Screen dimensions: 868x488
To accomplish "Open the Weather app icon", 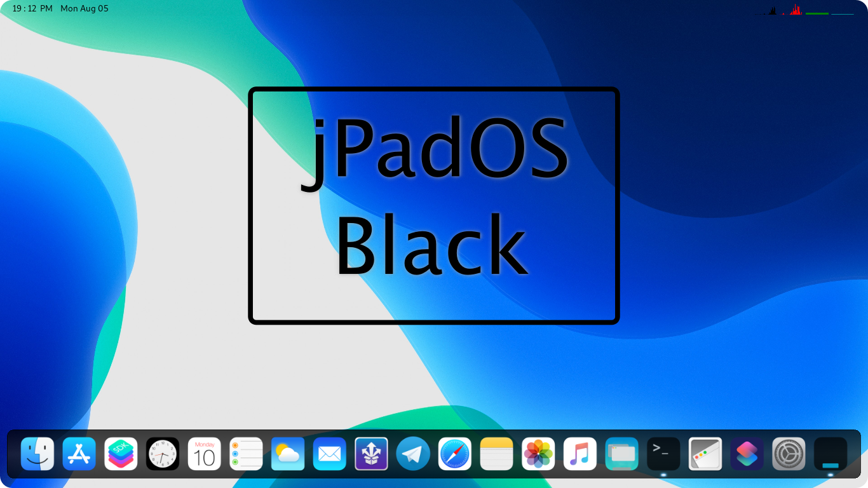I will (288, 454).
